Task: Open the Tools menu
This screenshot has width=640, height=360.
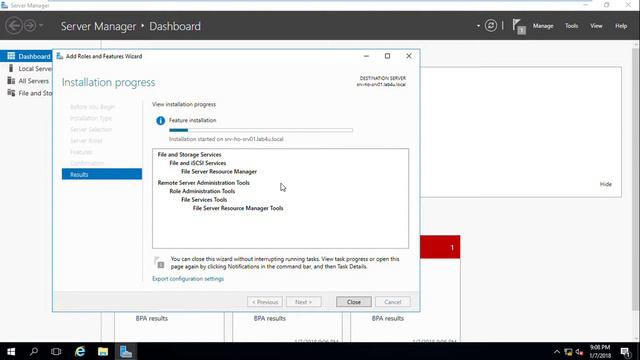Action: [571, 26]
